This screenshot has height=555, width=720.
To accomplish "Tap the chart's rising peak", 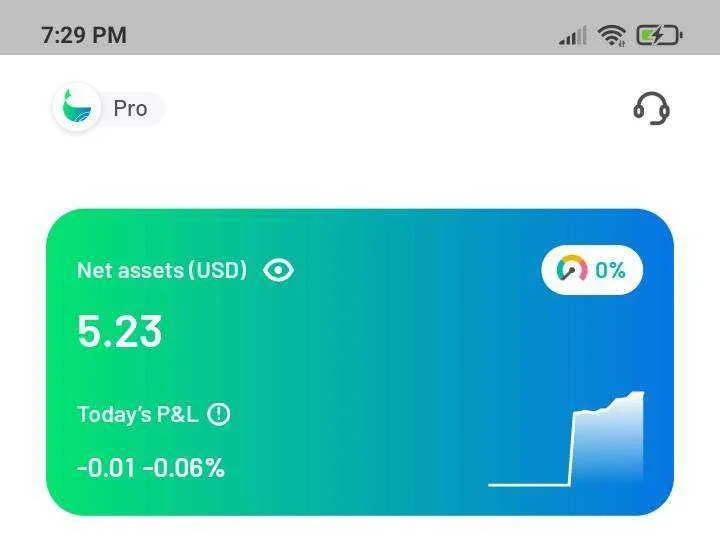I will tap(636, 395).
